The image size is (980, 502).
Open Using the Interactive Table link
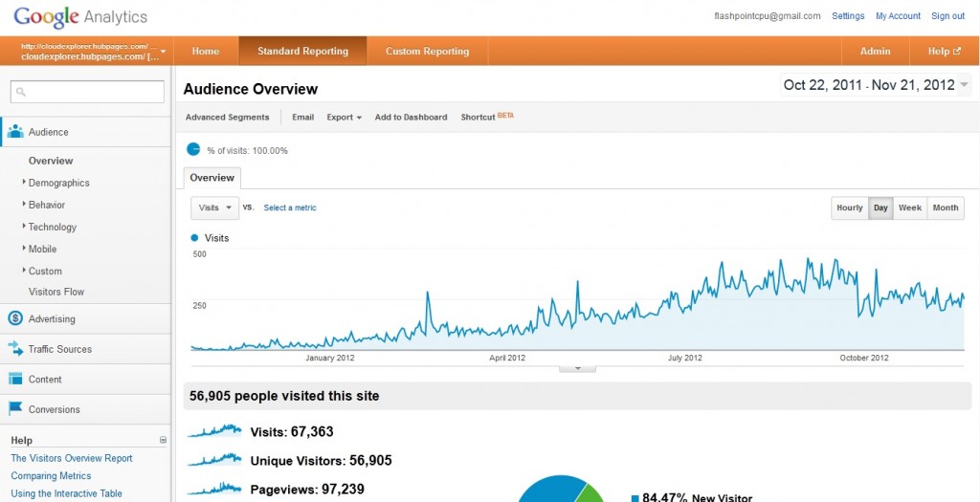(66, 493)
